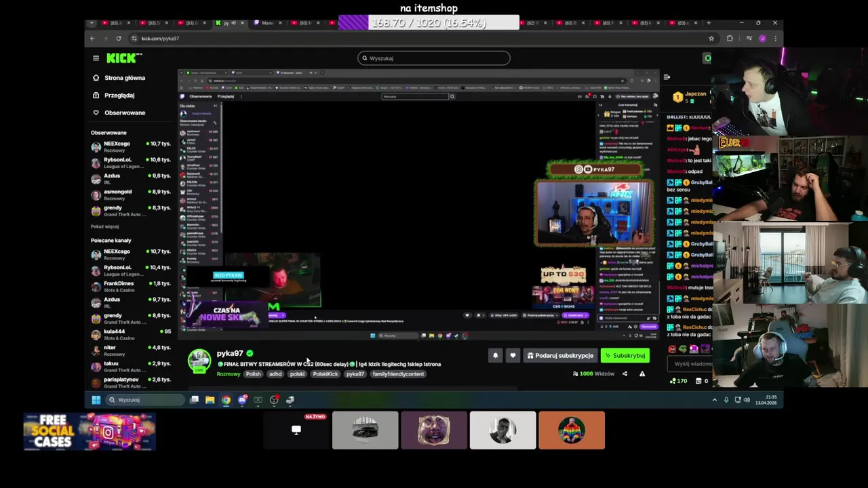Open recommended channel niter
The height and width of the screenshot is (488, 868).
pyautogui.click(x=131, y=350)
